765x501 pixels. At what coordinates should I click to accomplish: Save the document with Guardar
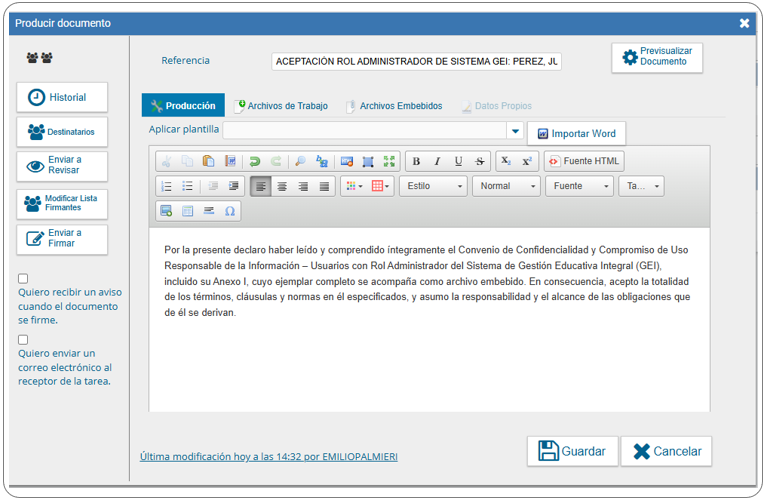[x=572, y=451]
